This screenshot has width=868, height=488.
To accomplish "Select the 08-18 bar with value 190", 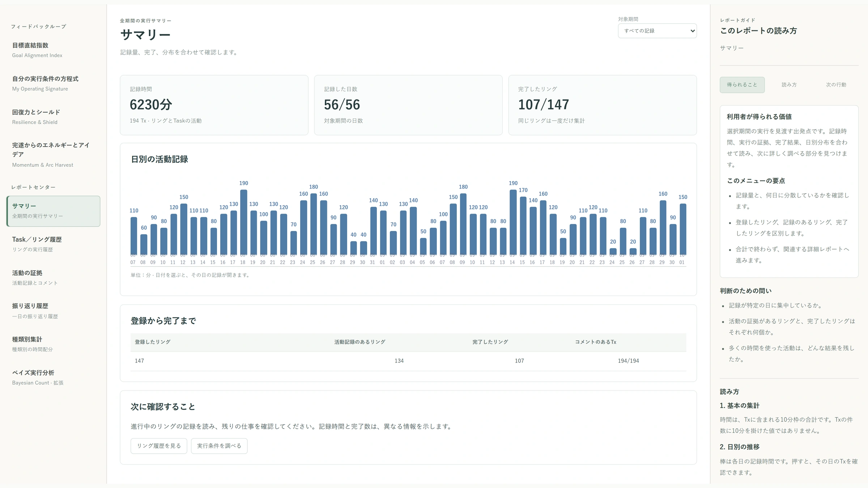I will click(x=243, y=222).
